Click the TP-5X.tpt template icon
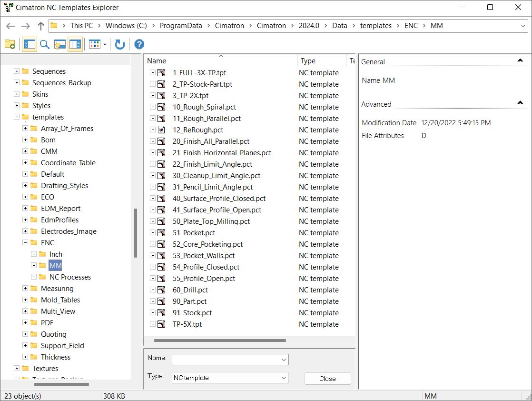The image size is (532, 401). [x=161, y=324]
